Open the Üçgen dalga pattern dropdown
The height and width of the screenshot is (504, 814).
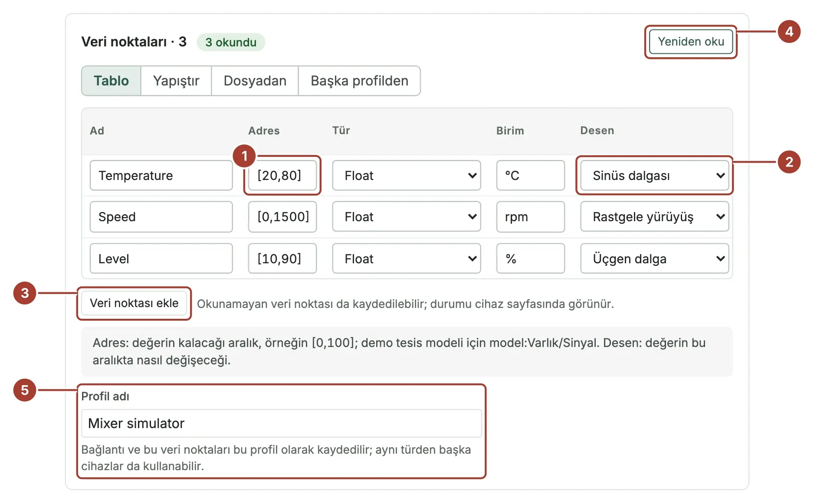pos(654,259)
